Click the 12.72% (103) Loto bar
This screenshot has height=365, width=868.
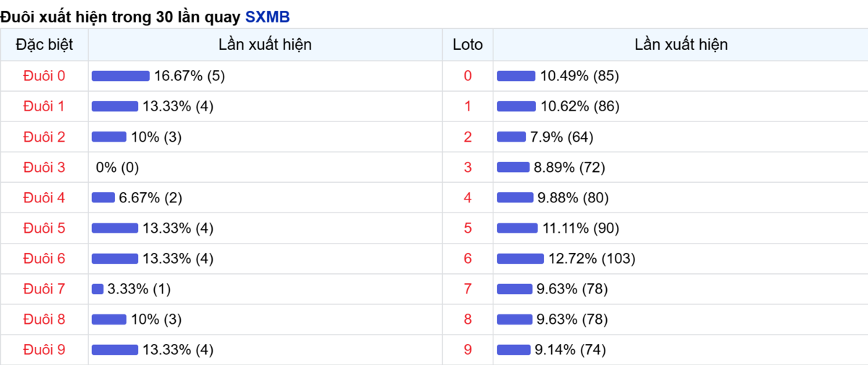point(520,259)
